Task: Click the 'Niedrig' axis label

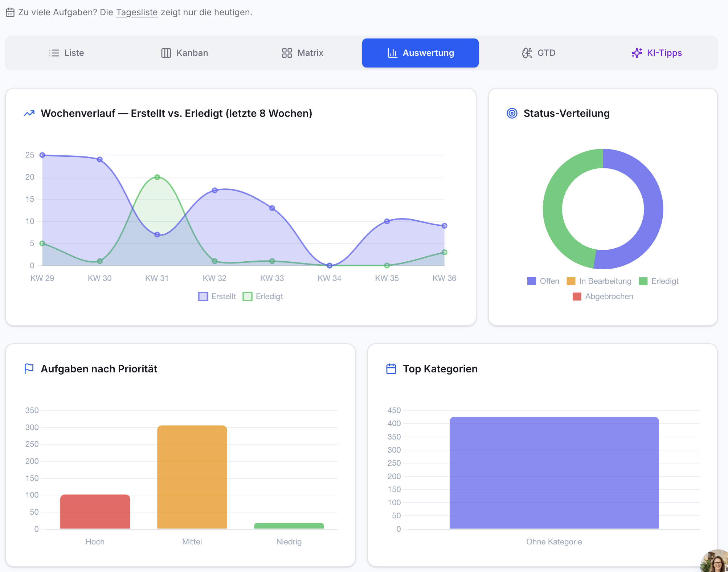Action: [x=289, y=542]
